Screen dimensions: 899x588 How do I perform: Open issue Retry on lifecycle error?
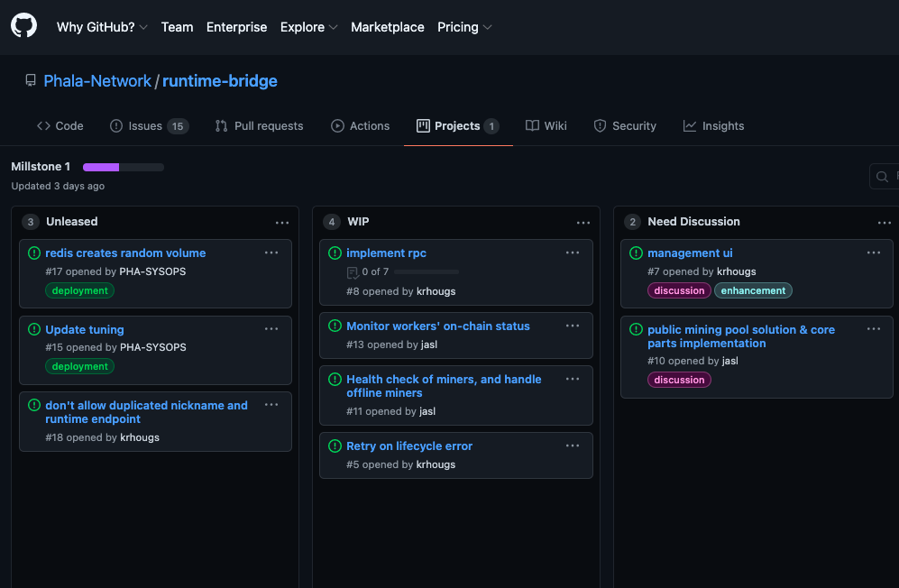coord(409,446)
